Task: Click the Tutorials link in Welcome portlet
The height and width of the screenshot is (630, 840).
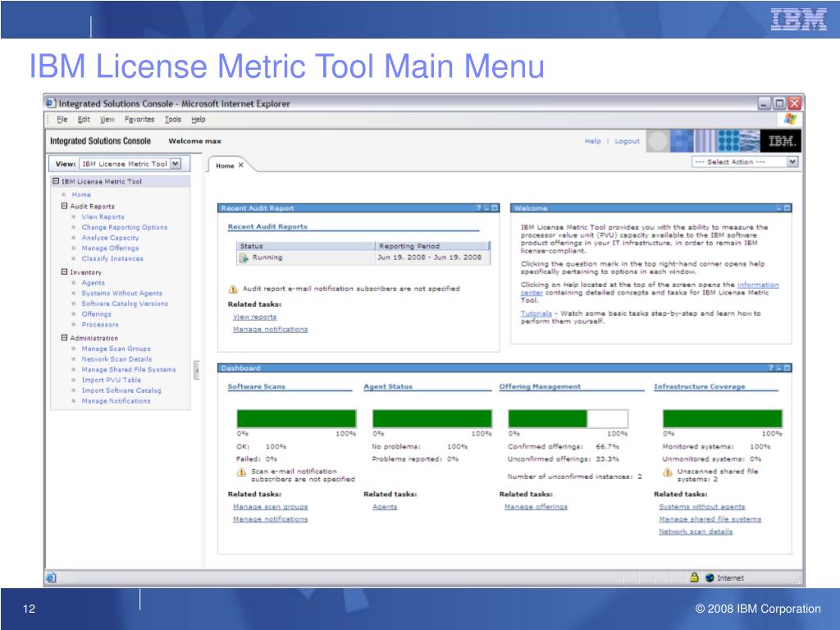Action: pyautogui.click(x=536, y=313)
